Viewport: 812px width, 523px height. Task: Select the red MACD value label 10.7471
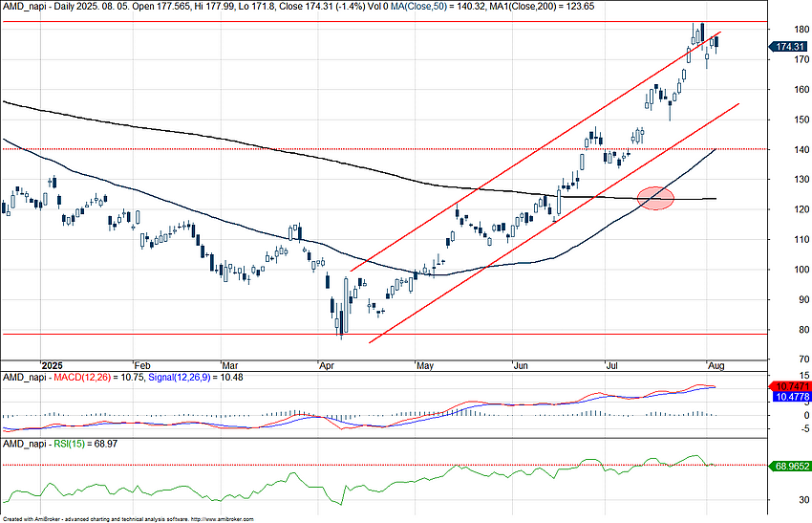tap(790, 386)
